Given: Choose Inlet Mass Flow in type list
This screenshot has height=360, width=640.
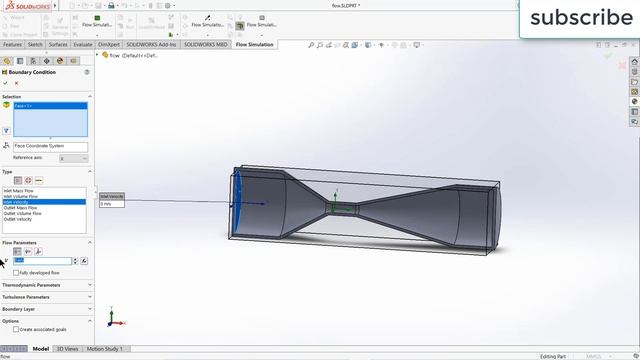Looking at the screenshot, I should pyautogui.click(x=44, y=191).
